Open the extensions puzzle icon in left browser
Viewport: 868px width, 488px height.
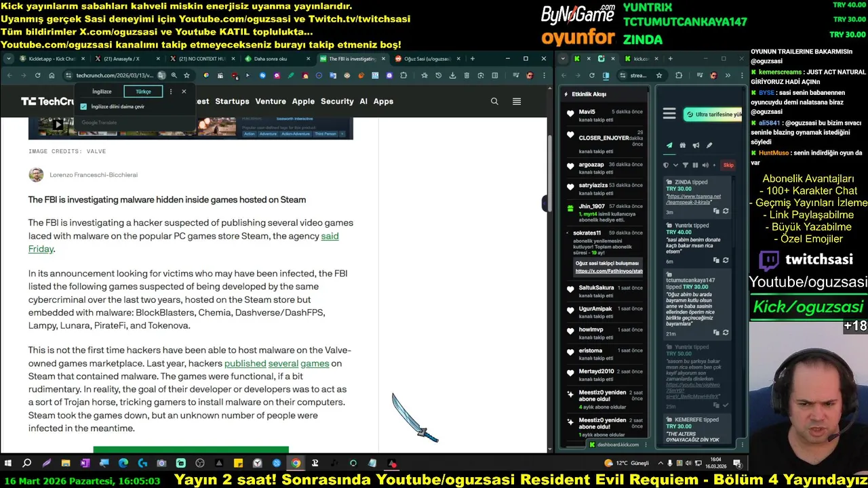pos(403,75)
